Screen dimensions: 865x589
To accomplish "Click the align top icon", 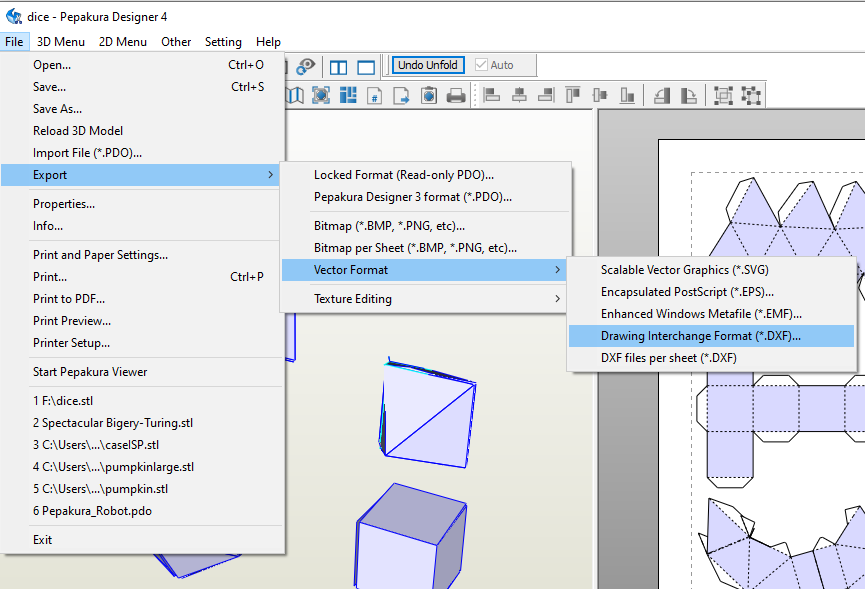I will click(x=573, y=95).
